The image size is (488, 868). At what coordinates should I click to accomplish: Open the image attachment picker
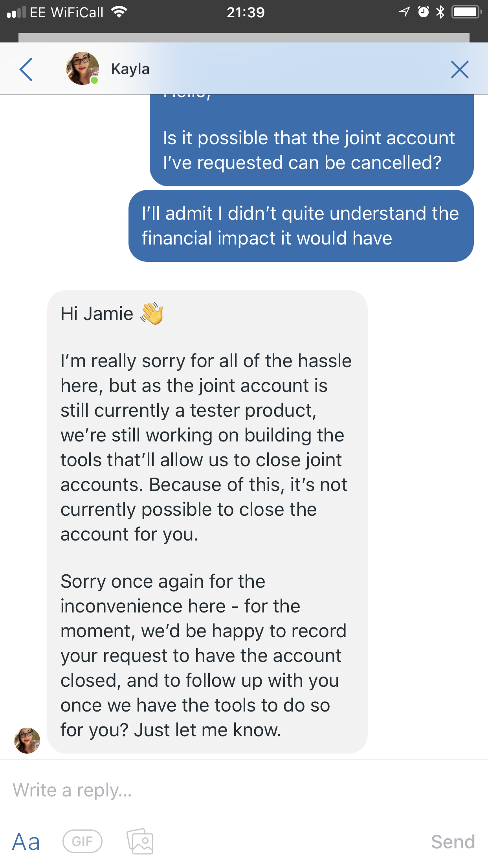point(140,841)
